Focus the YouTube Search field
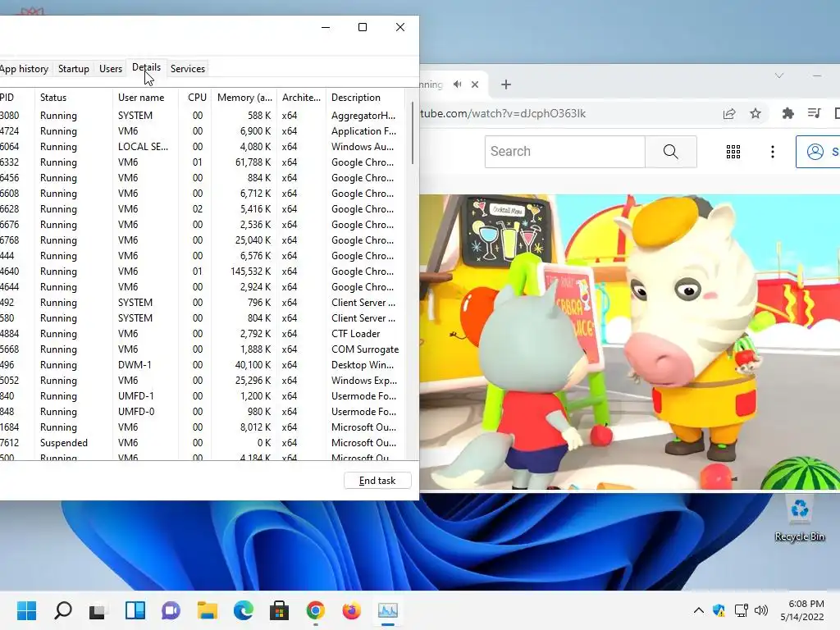This screenshot has width=840, height=630. point(564,152)
